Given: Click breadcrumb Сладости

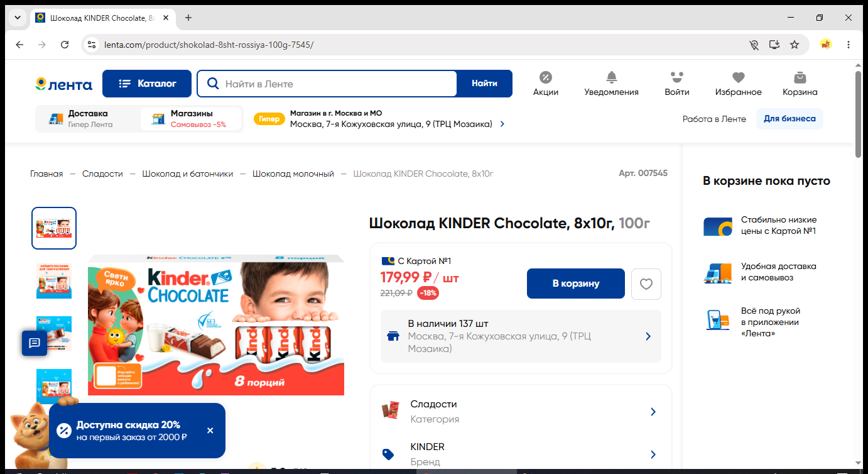Looking at the screenshot, I should [x=102, y=174].
